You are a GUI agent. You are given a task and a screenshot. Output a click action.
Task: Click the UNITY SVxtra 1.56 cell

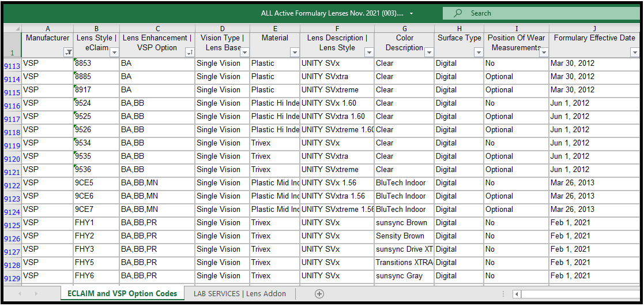337,196
